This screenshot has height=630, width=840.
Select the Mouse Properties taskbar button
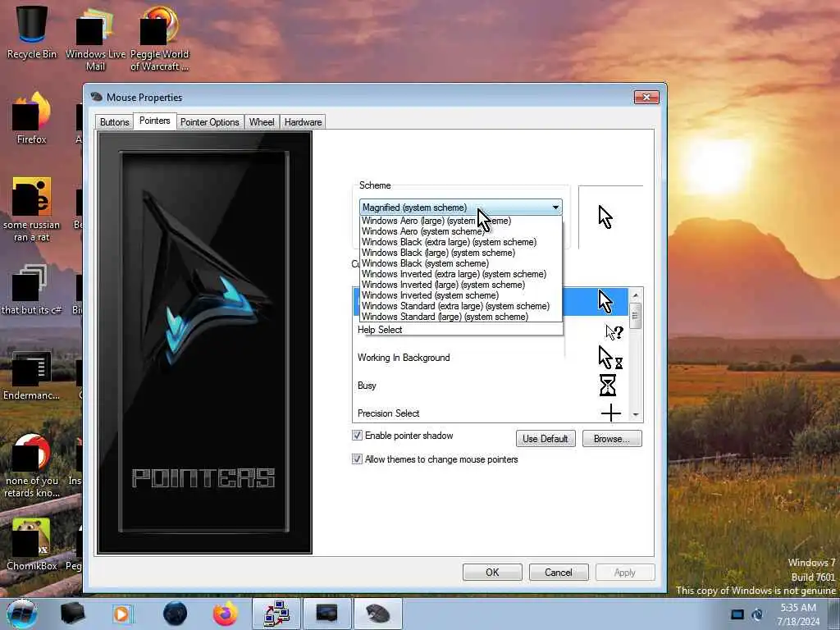click(377, 614)
